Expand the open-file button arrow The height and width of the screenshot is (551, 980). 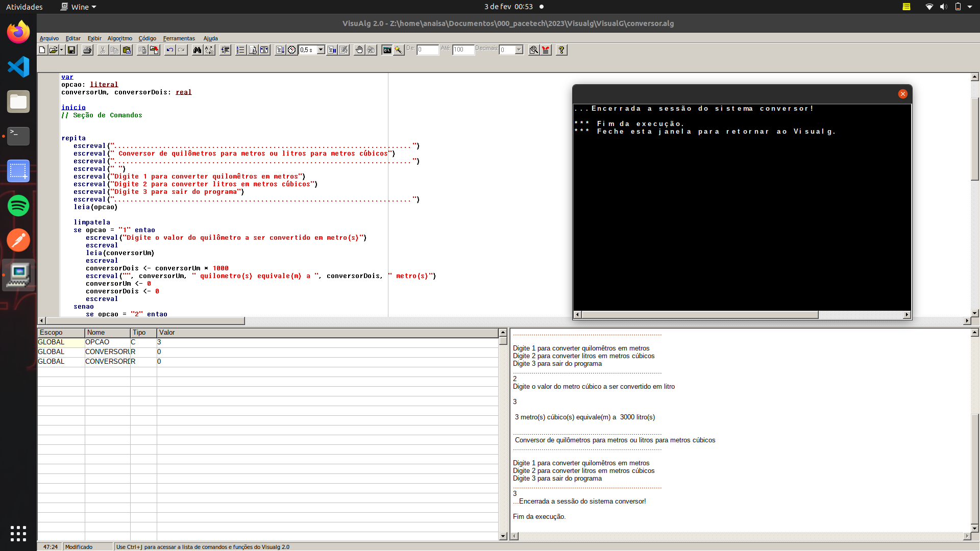pyautogui.click(x=61, y=49)
